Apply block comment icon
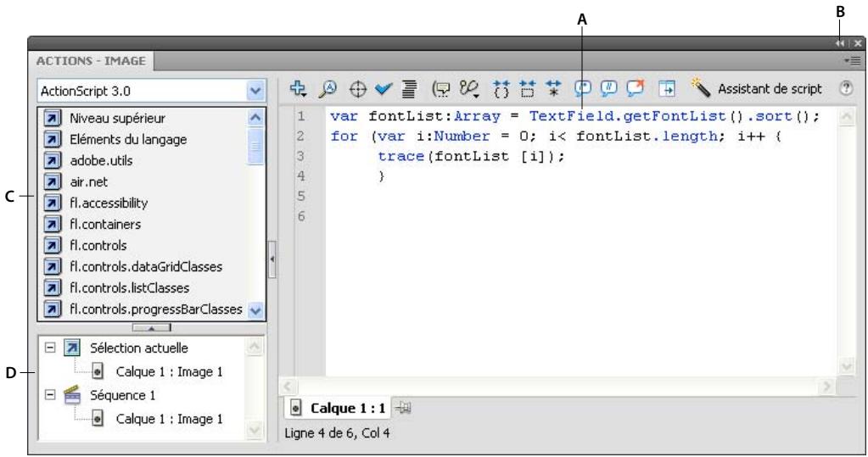The width and height of the screenshot is (868, 457). 582,88
